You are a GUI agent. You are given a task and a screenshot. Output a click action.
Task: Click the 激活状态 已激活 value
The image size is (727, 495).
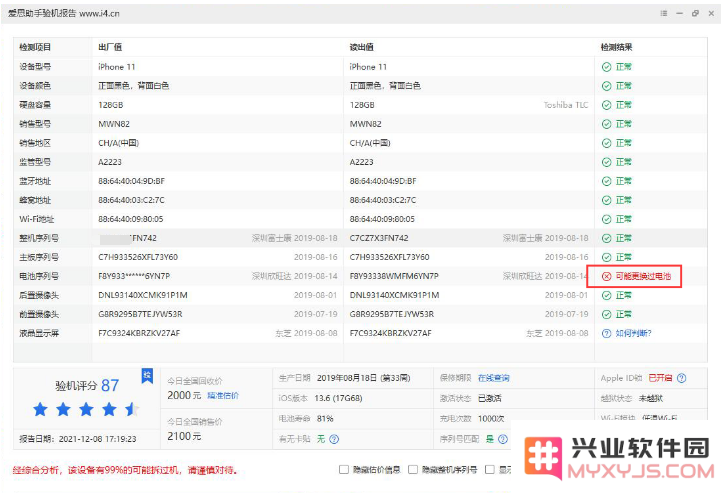coord(490,398)
